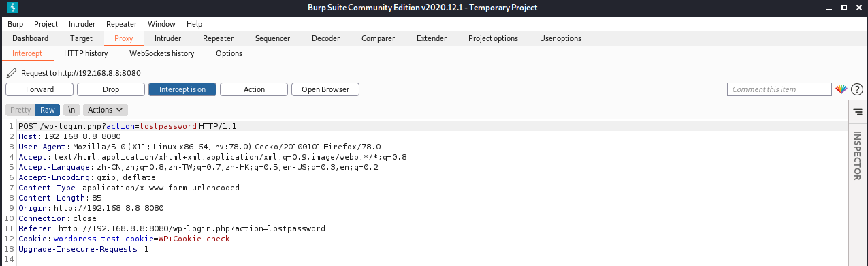Expand the Actions dropdown

106,110
